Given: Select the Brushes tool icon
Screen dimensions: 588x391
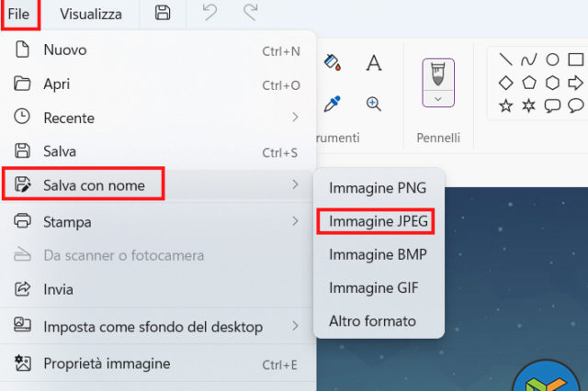Looking at the screenshot, I should point(438,72).
